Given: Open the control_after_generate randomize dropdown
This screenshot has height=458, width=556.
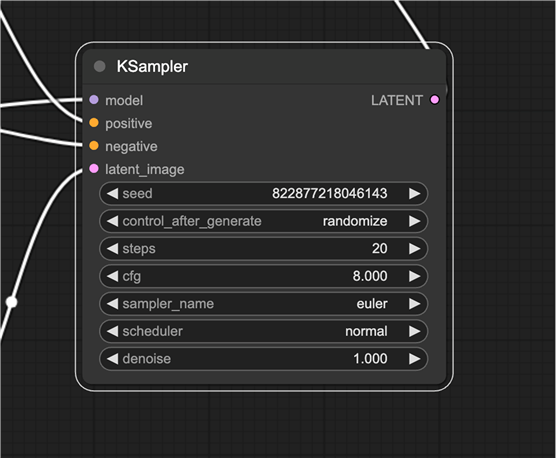Looking at the screenshot, I should (263, 221).
